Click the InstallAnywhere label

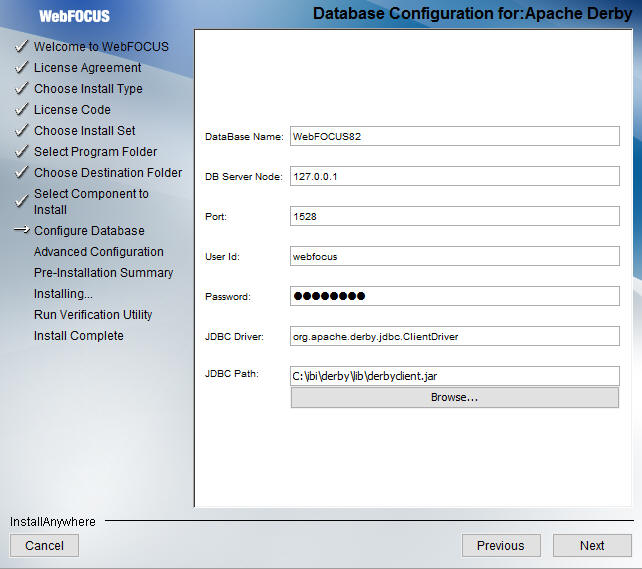coord(53,522)
